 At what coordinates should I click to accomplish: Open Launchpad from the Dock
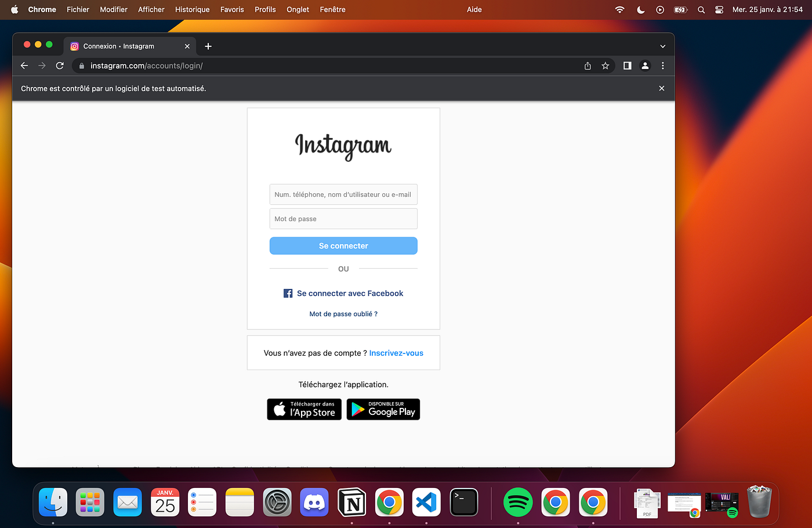(x=90, y=502)
